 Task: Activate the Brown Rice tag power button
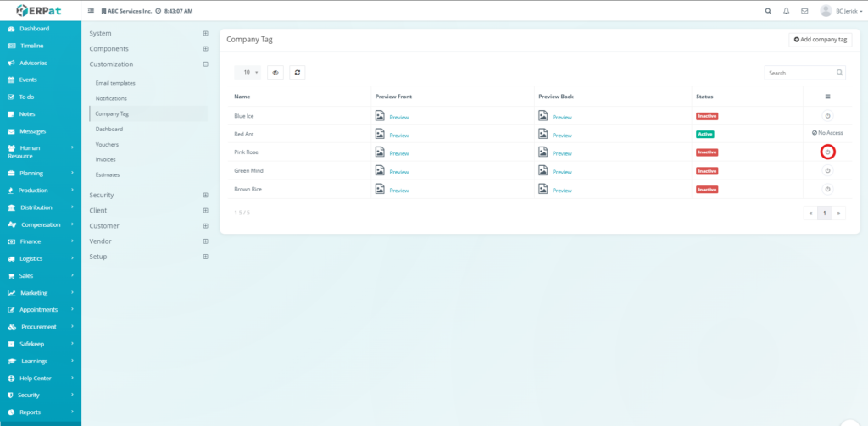(828, 190)
